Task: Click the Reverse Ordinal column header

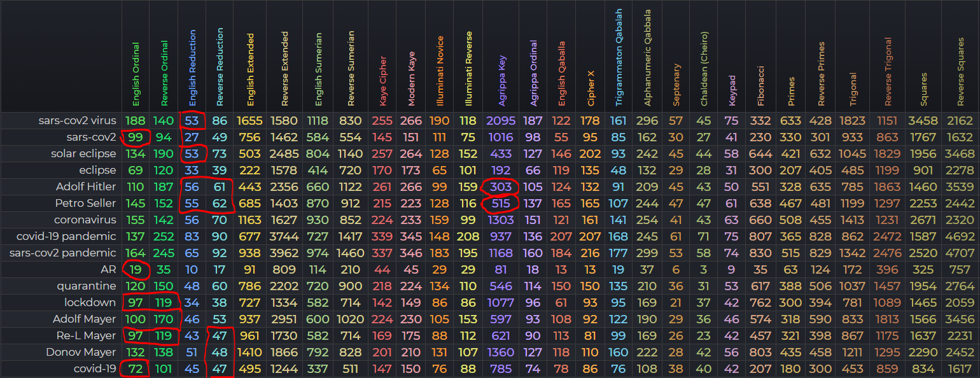Action: (x=164, y=73)
